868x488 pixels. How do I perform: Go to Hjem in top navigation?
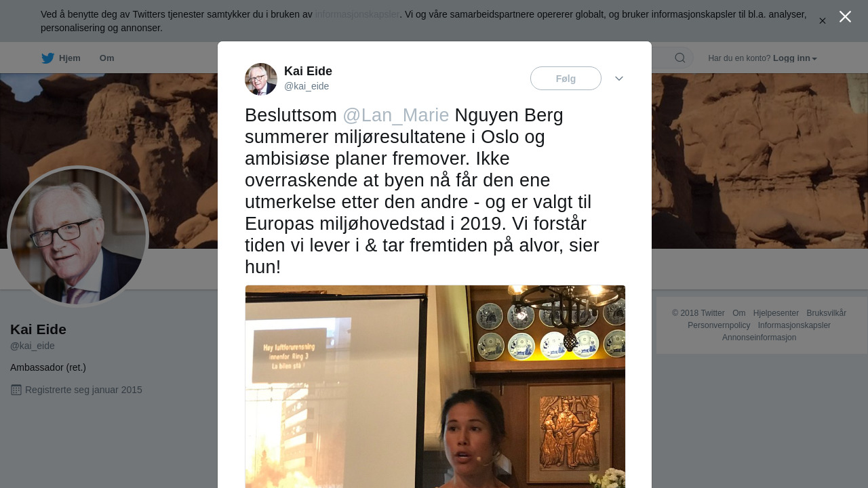click(x=69, y=58)
